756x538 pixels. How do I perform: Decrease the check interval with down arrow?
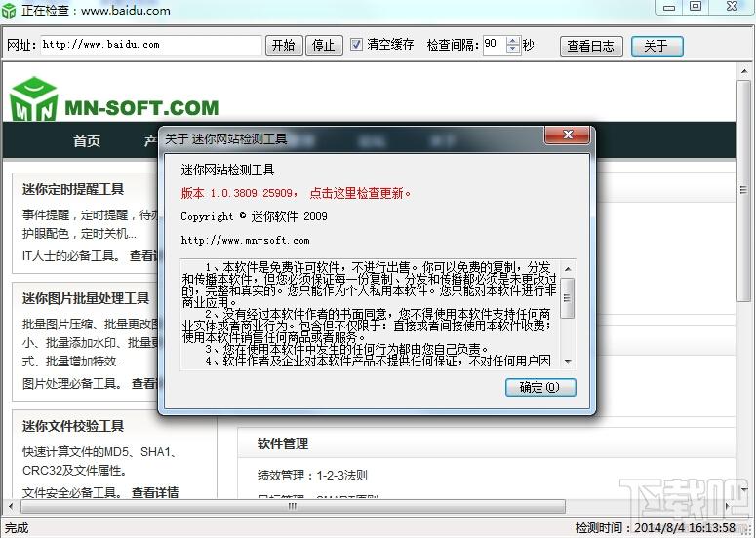pos(513,50)
